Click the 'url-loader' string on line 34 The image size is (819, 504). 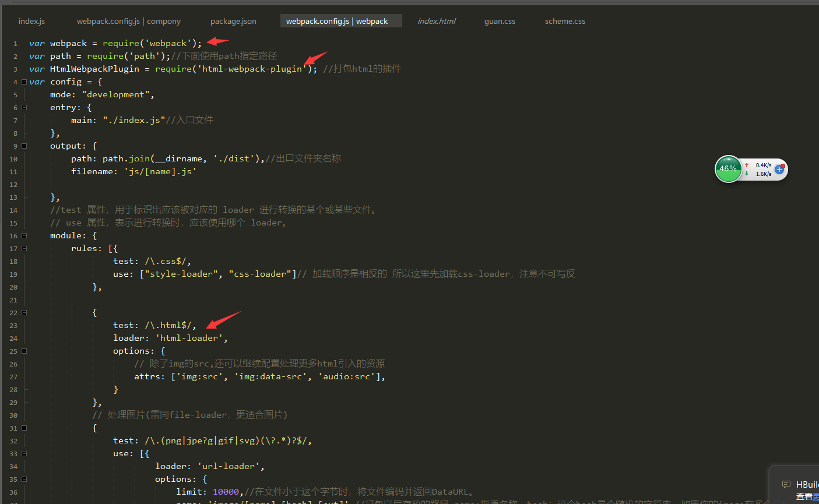[229, 466]
